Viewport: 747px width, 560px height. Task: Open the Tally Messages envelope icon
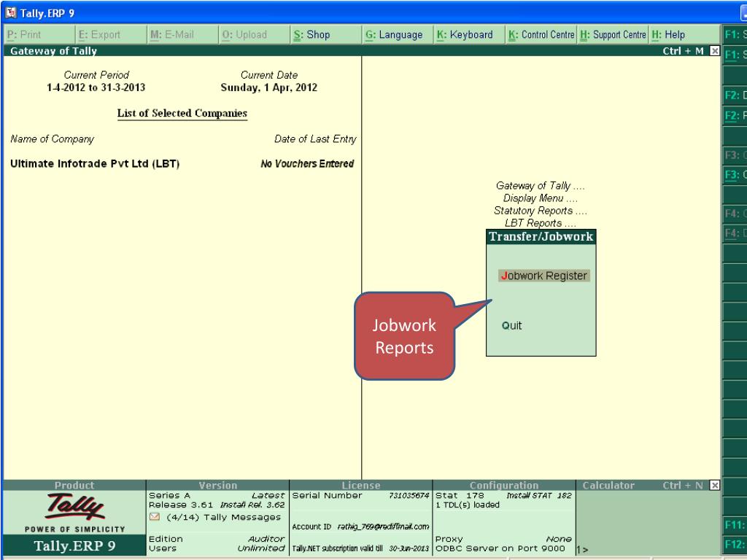click(155, 517)
